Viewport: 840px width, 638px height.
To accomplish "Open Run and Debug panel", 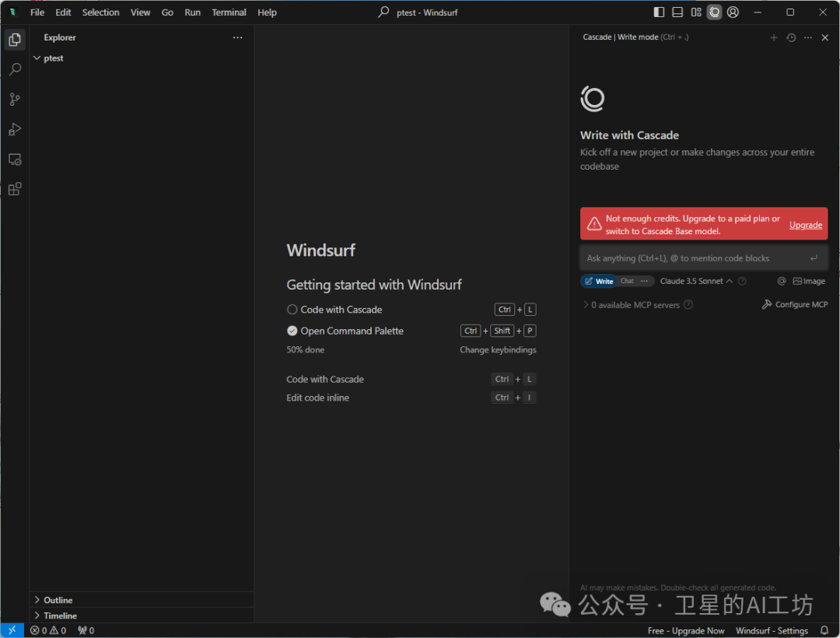I will pos(15,129).
